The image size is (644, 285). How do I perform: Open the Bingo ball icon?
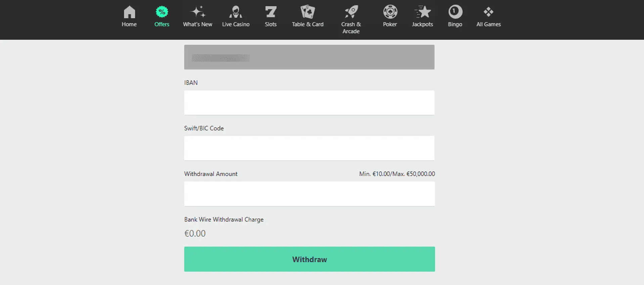coord(455,12)
